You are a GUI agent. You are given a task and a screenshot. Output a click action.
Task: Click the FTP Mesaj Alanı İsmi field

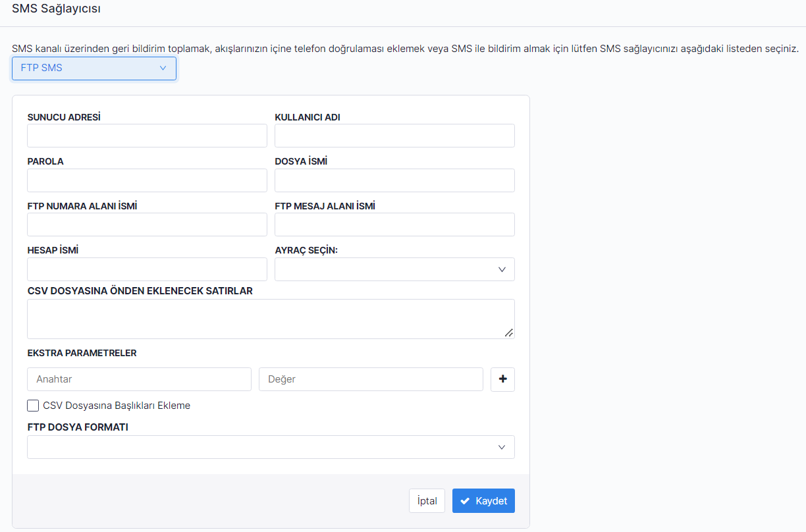point(394,225)
